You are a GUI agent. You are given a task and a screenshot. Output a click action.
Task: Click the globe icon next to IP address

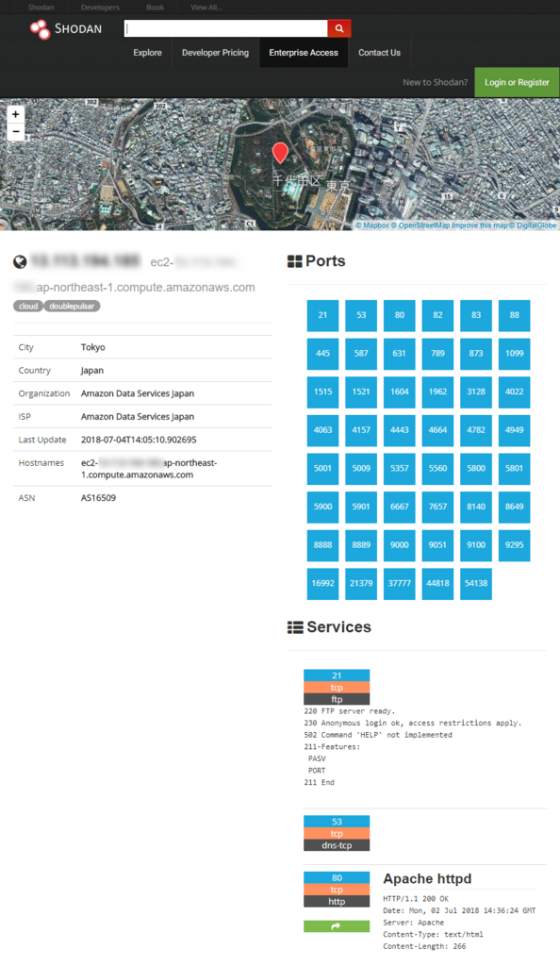[21, 262]
